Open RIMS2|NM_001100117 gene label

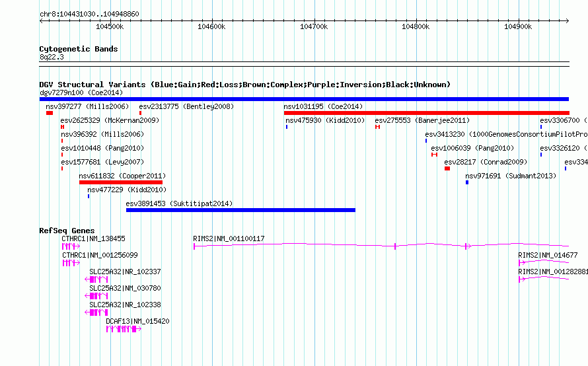(x=229, y=239)
